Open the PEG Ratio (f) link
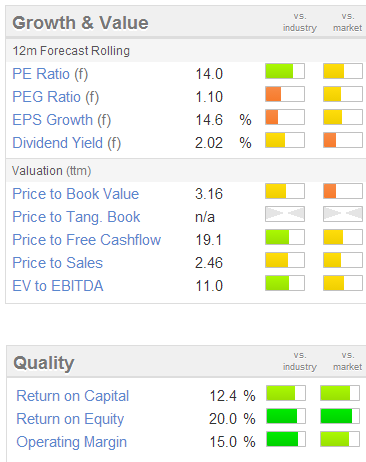Image resolution: width=366 pixels, height=462 pixels. 56,97
